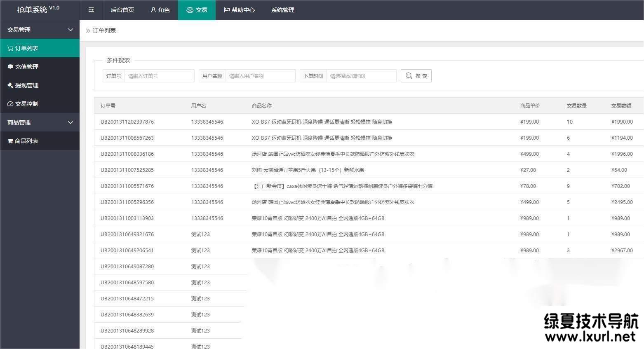Open the 角色 top menu
644x349 pixels.
tap(160, 10)
